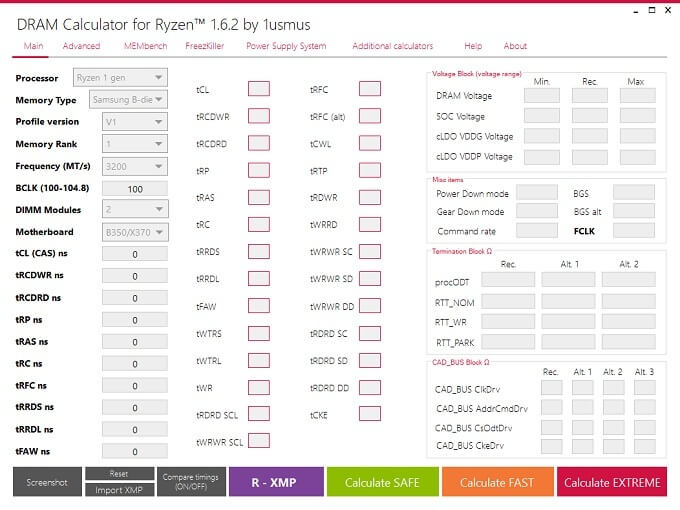Click the CAD_BUS CkeDrv Alt. 3 field

click(644, 446)
